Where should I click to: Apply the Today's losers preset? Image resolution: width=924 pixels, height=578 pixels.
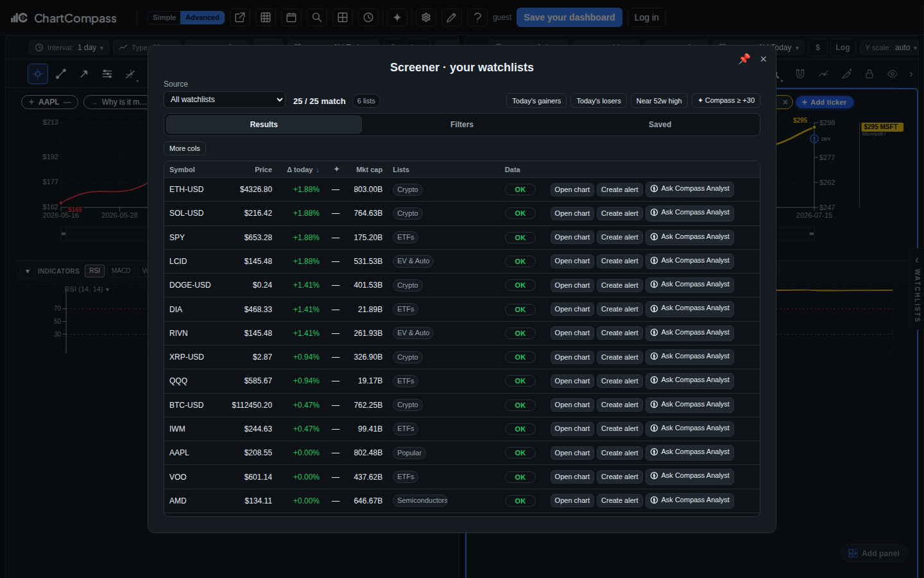click(x=599, y=101)
